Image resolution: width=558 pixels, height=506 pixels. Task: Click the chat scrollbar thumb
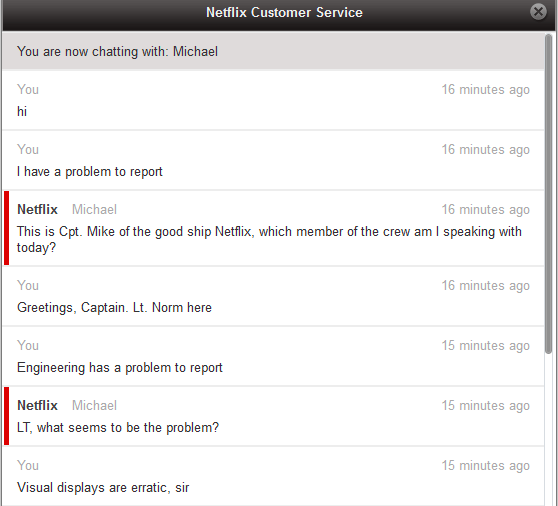[x=548, y=194]
